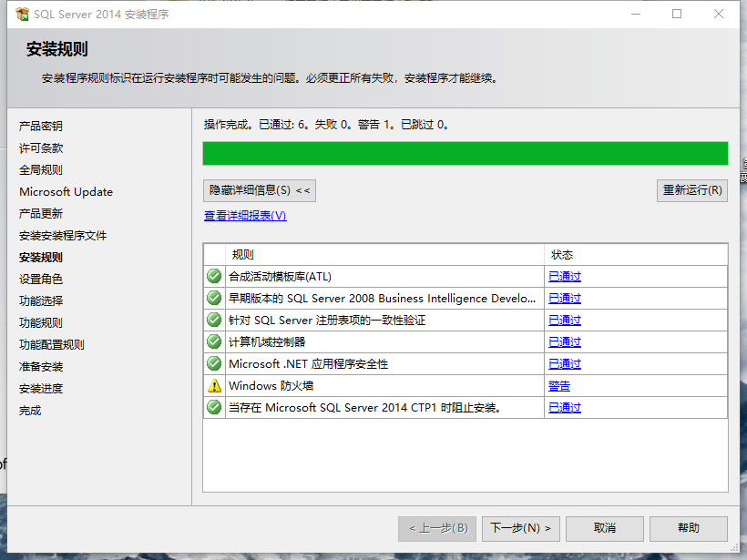Image resolution: width=747 pixels, height=560 pixels.
Task: Click the green check icon beside 合成活动模板库(ATL)
Action: pyautogui.click(x=214, y=276)
